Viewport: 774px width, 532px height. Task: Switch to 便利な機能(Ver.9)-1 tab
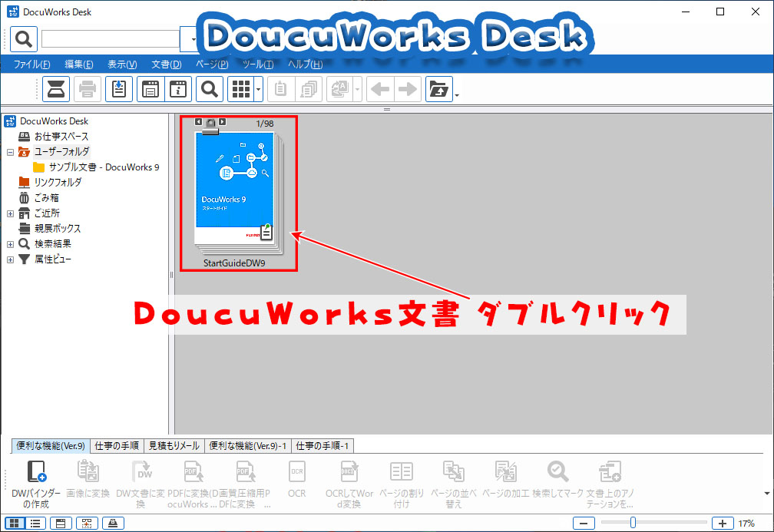click(248, 446)
